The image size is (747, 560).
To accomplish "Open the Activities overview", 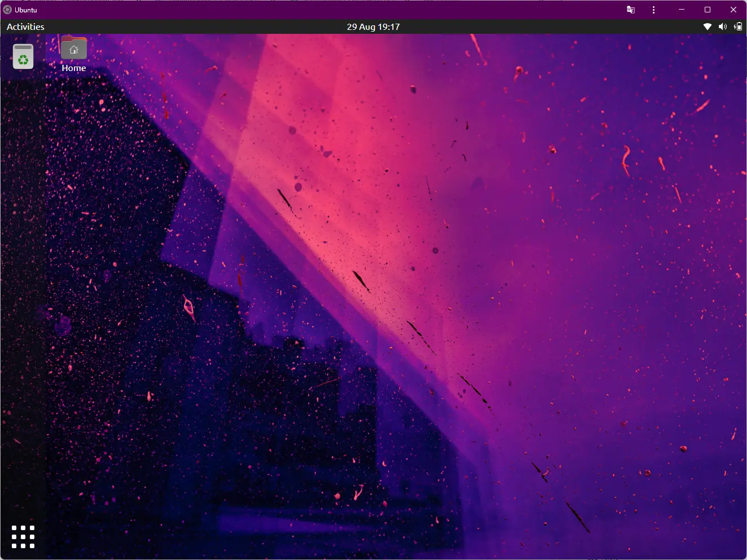I will point(25,27).
